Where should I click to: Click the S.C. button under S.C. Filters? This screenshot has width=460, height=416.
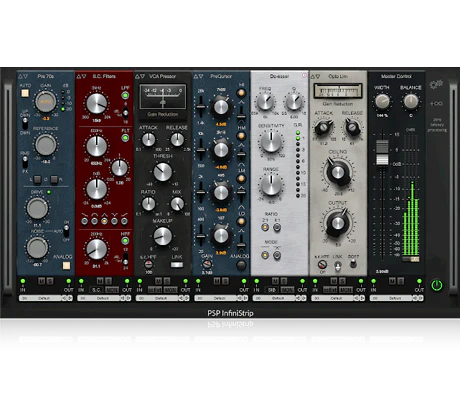(96, 290)
